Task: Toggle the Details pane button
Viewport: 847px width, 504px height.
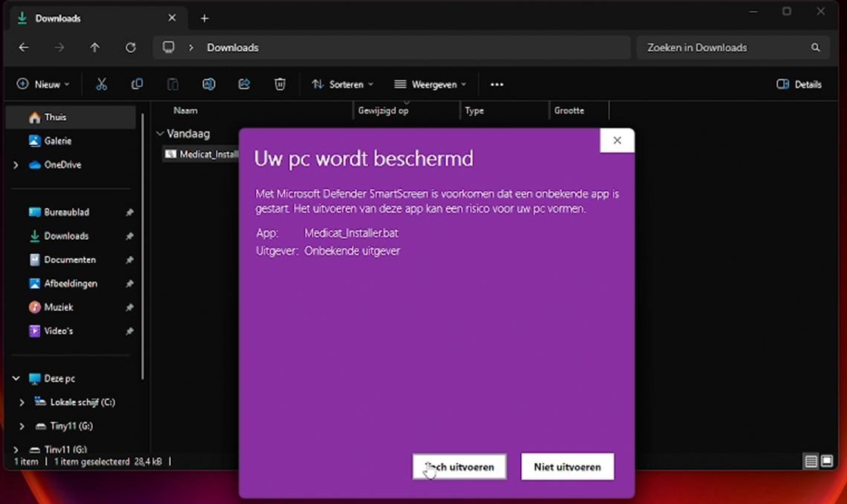Action: (799, 84)
